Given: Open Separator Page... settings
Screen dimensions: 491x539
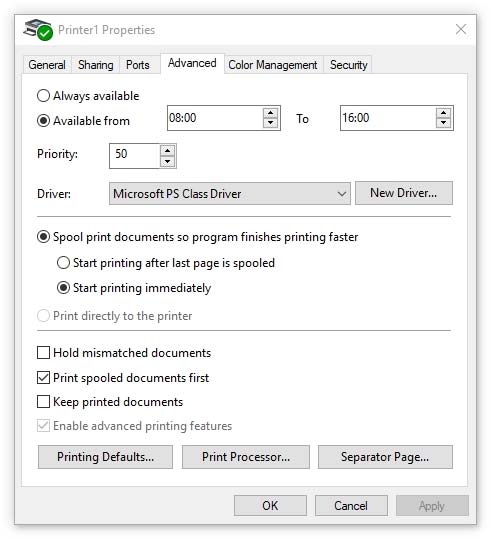Looking at the screenshot, I should pos(385,457).
